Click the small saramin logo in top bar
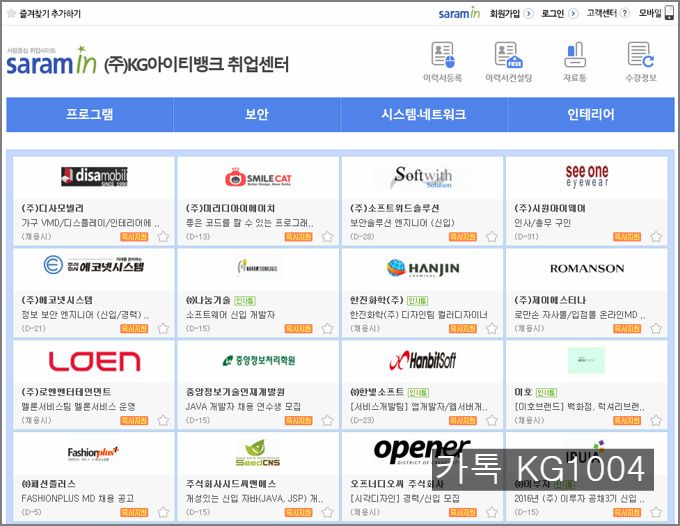The height and width of the screenshot is (526, 680). [459, 13]
